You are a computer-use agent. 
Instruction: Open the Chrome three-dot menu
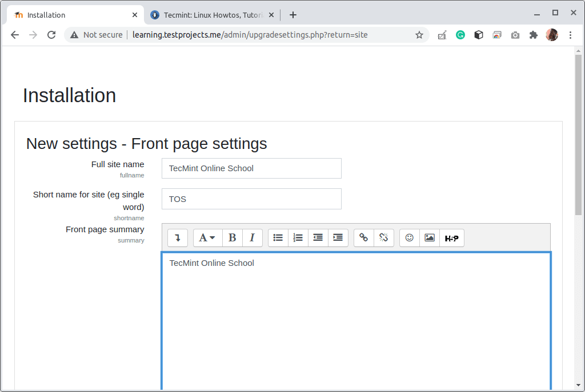pos(571,35)
